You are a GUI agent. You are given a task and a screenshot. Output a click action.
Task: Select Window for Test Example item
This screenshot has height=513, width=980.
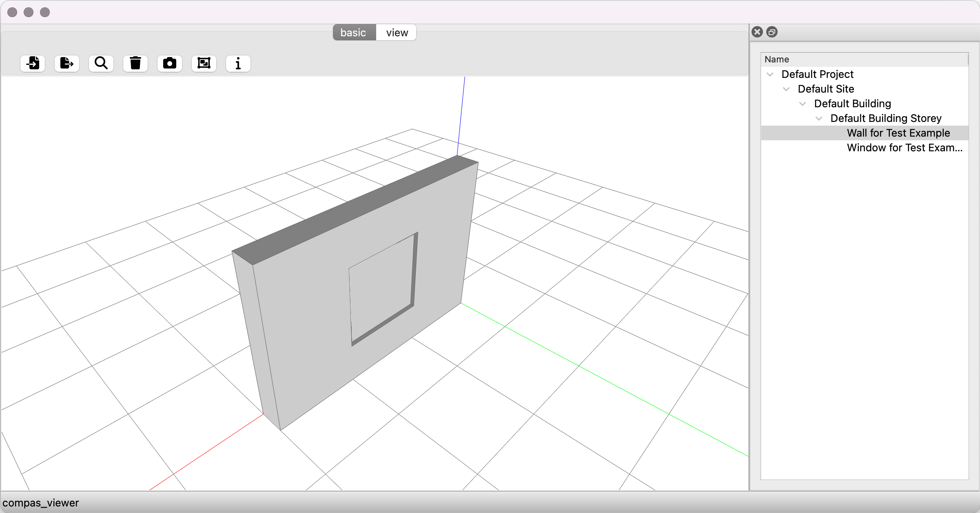pos(904,148)
